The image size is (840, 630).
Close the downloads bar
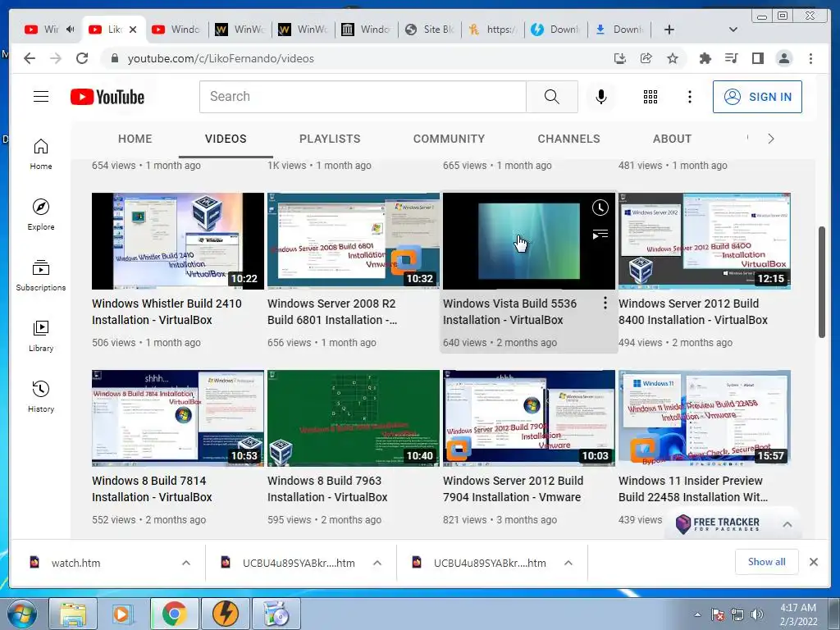(813, 562)
